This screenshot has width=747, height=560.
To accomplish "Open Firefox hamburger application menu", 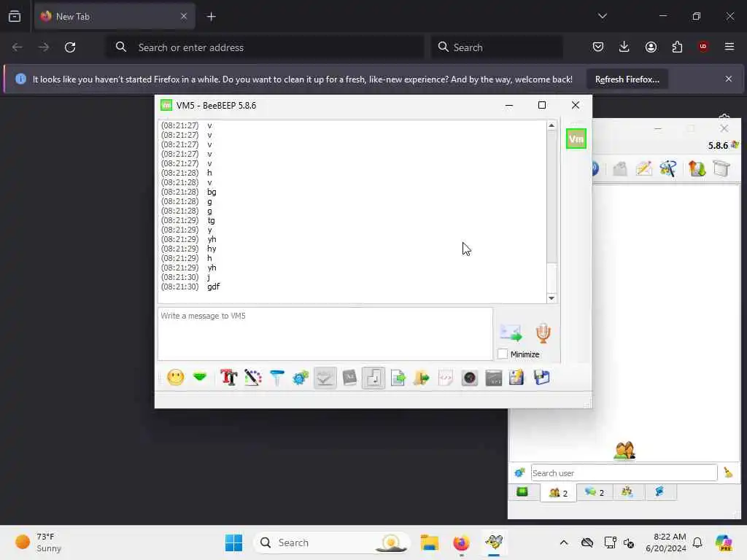I will [x=729, y=47].
